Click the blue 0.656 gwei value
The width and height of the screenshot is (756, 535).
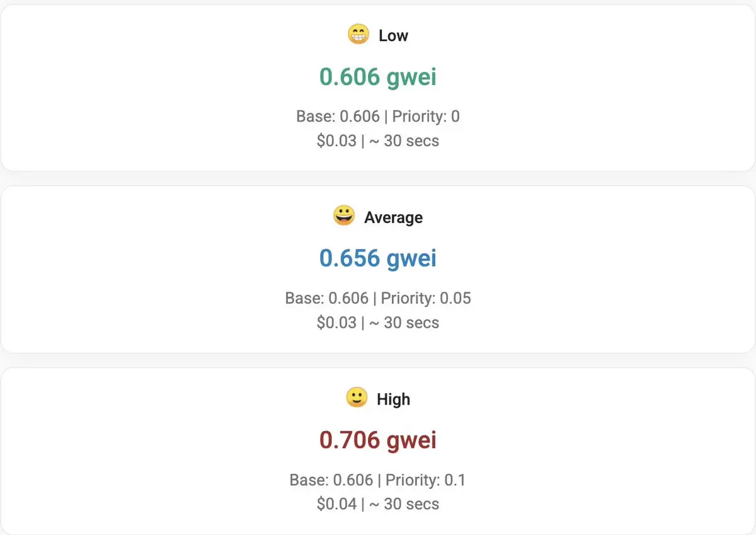378,259
